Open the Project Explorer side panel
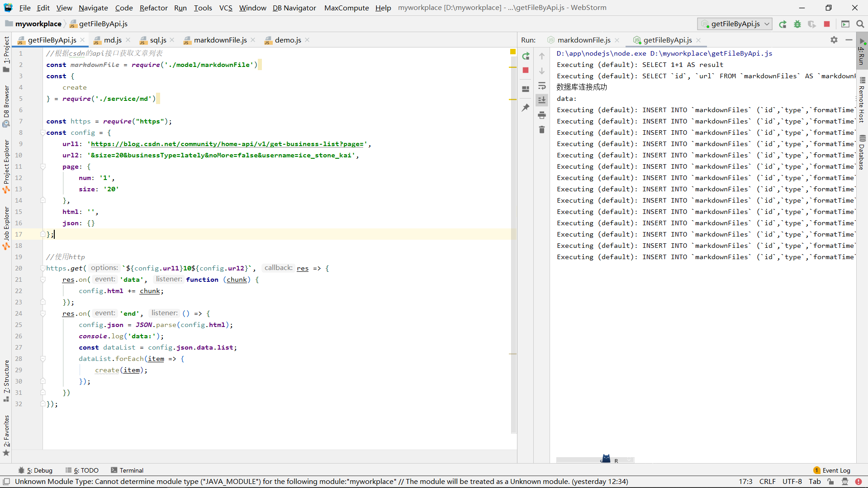 tap(6, 166)
